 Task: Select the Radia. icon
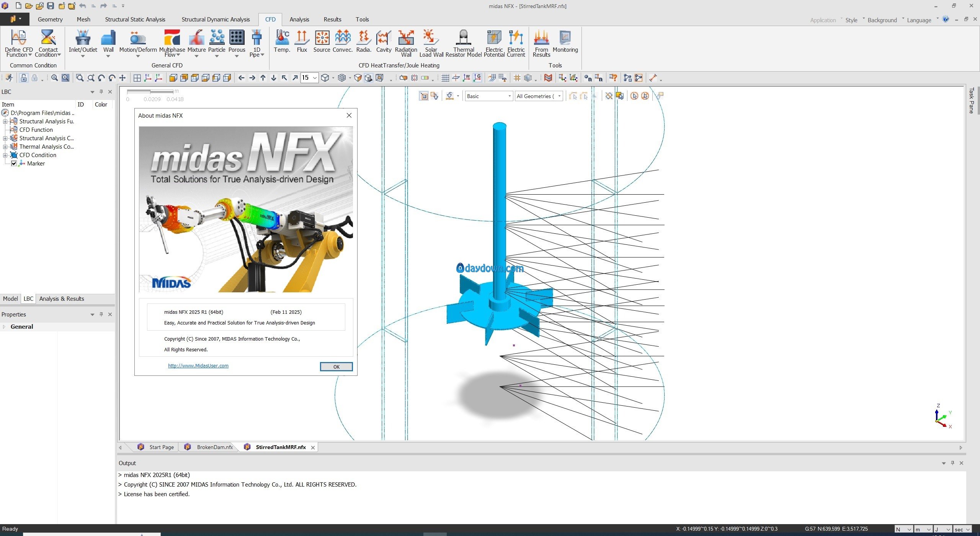(364, 41)
